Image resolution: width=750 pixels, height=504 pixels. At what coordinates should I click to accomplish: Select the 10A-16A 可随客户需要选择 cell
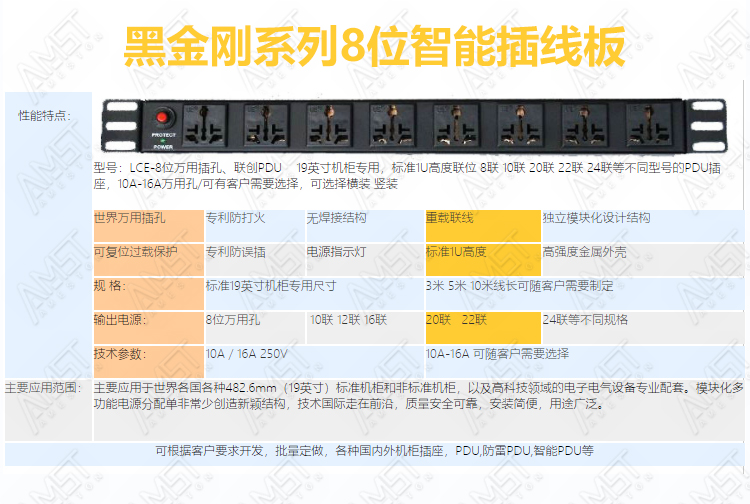click(585, 362)
